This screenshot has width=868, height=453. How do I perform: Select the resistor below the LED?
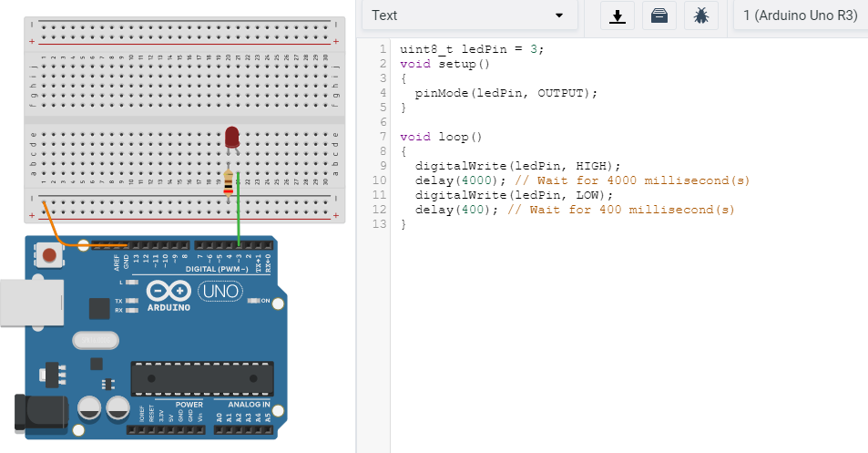coord(228,182)
